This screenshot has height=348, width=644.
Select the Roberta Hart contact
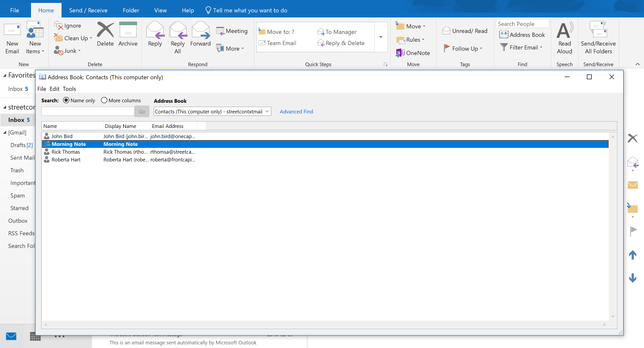click(325, 159)
